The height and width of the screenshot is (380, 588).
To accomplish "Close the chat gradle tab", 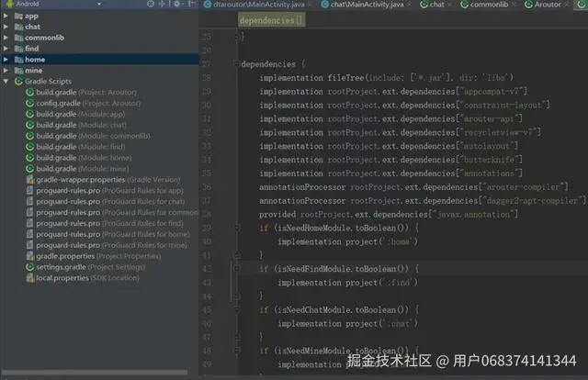I will (x=449, y=5).
